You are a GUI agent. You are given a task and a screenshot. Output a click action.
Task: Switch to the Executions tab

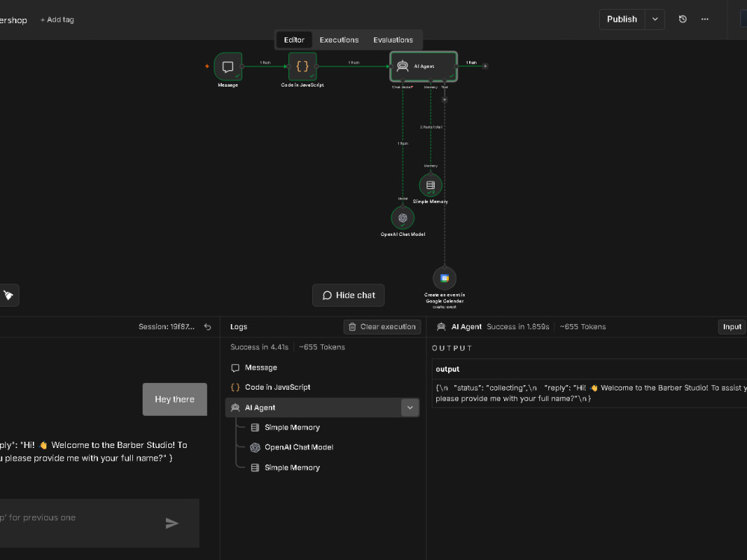point(339,40)
